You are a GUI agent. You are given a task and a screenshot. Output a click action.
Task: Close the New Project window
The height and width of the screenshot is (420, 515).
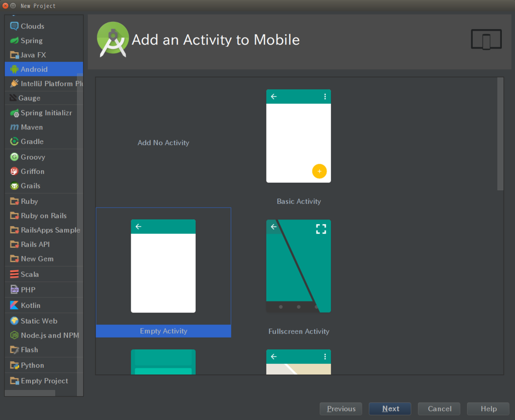tap(5, 6)
